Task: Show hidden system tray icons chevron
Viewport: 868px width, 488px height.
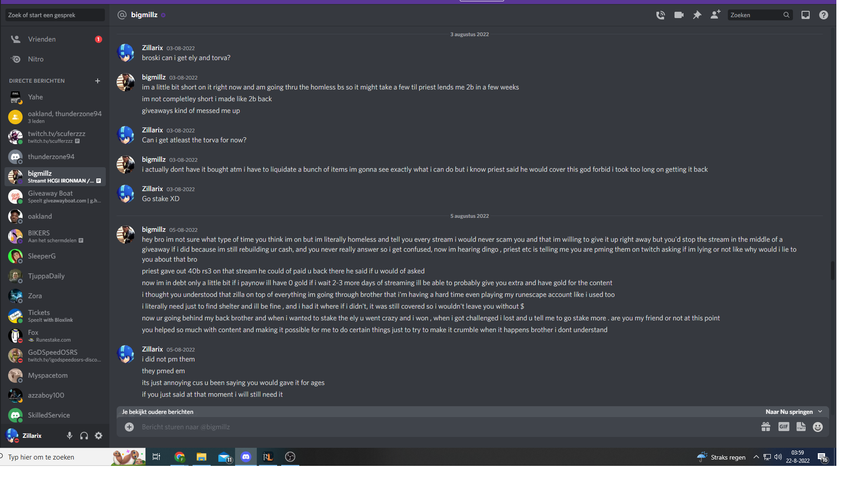Action: click(x=756, y=457)
